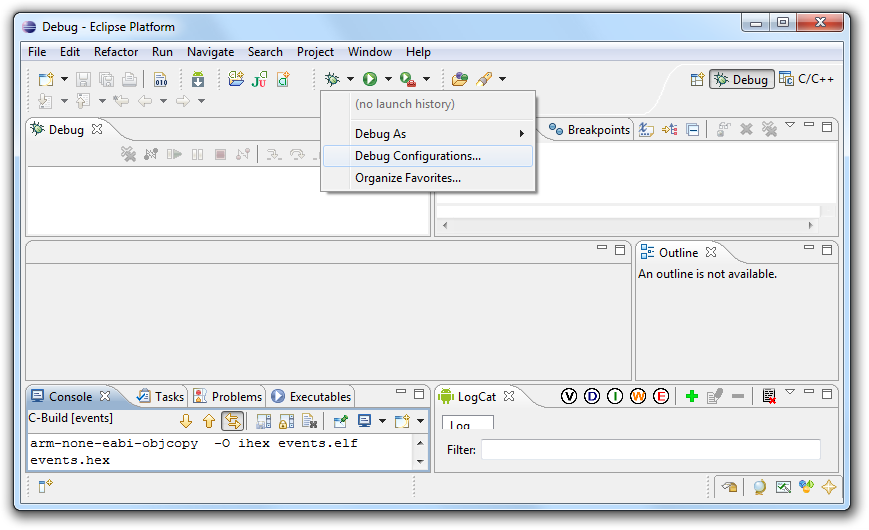Switch to the Problems tab
The width and height of the screenshot is (869, 530).
(x=228, y=396)
